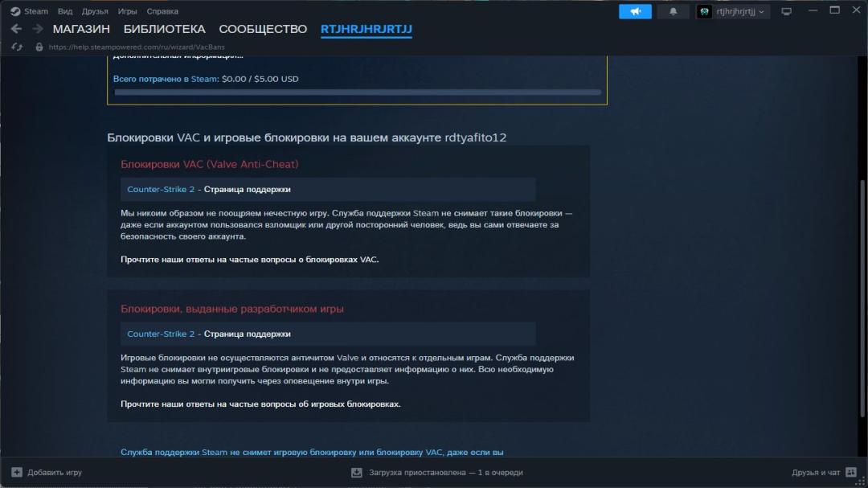Open the Справка menu
The height and width of the screenshot is (488, 868).
[162, 11]
